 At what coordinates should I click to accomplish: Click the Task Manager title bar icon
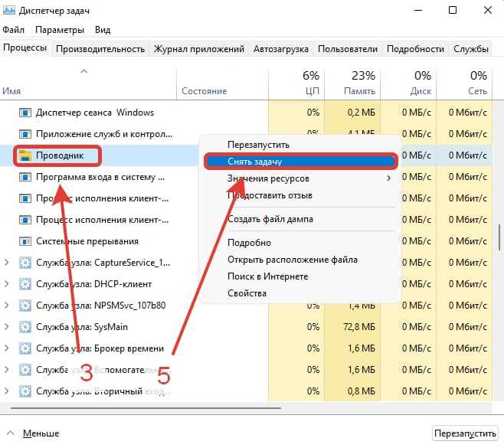(8, 10)
